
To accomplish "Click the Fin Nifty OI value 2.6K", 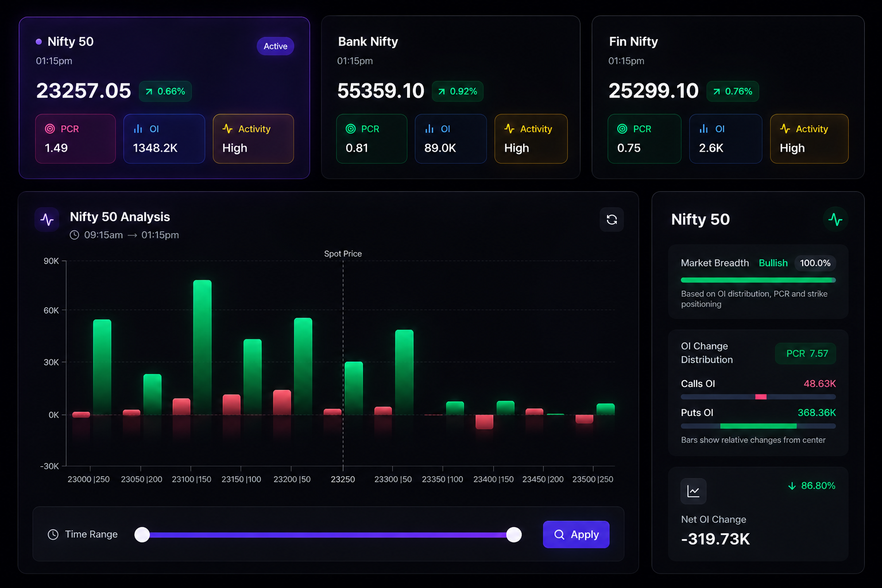I will click(x=711, y=148).
